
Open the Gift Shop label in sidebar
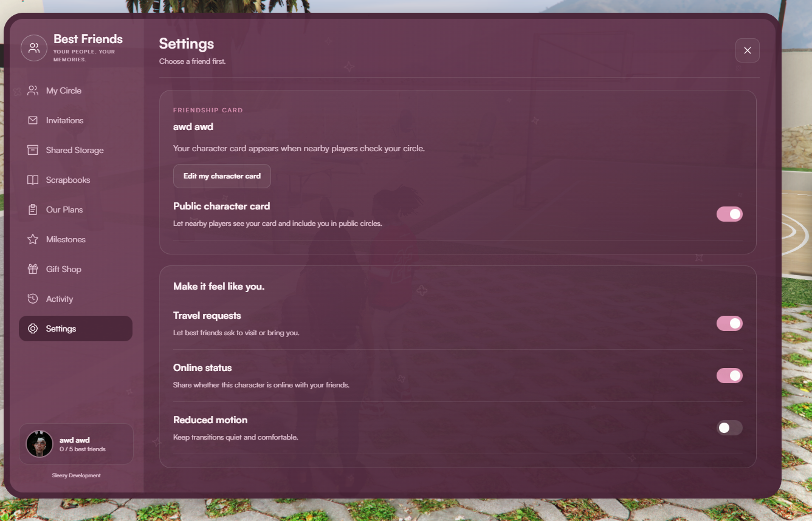coord(63,269)
